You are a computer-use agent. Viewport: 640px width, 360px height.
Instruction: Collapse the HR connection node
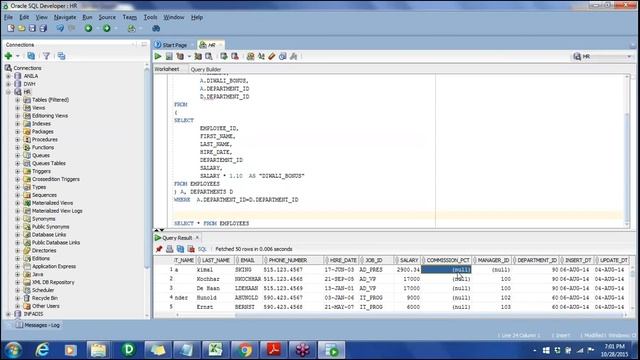8,92
